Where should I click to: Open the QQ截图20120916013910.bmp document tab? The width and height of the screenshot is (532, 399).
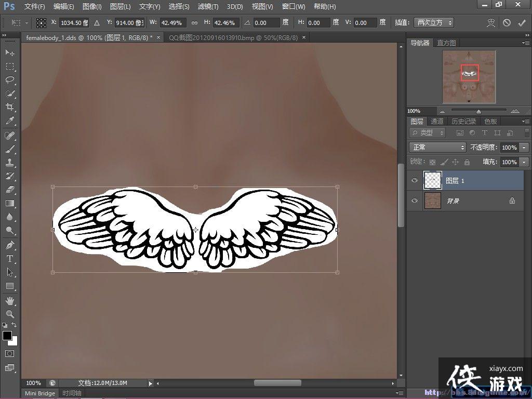233,37
